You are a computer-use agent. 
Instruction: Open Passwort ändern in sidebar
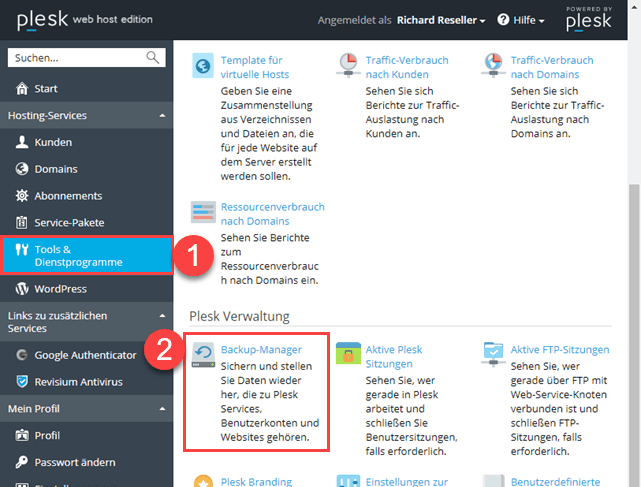point(86,462)
